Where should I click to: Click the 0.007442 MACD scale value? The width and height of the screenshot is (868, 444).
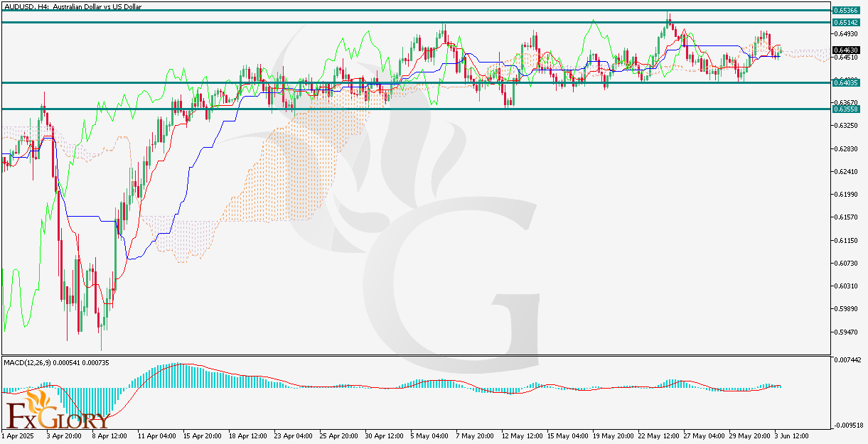point(847,361)
